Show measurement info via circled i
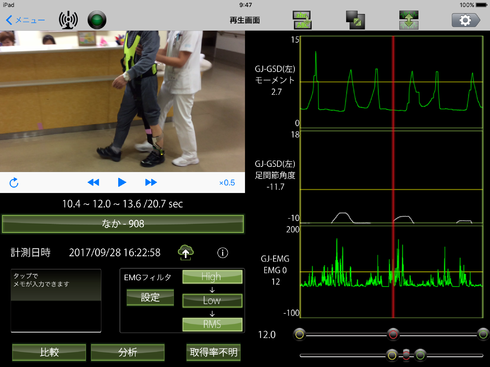 (x=223, y=253)
